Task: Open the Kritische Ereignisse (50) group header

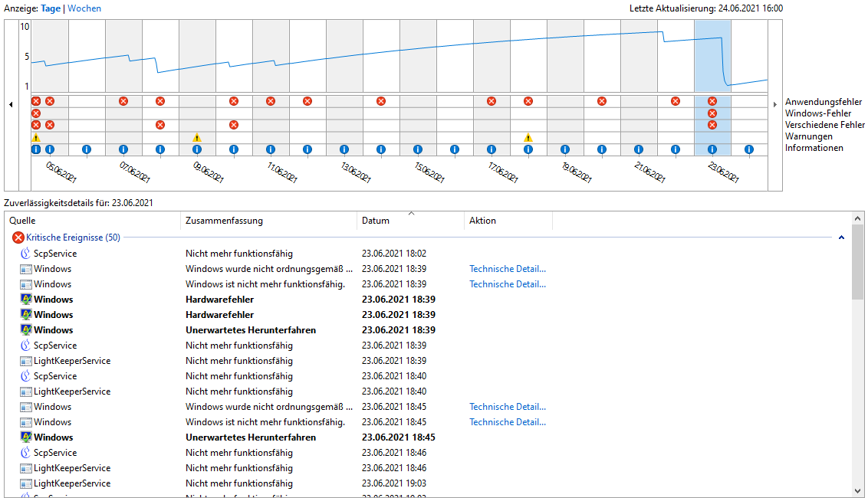Action: point(73,238)
